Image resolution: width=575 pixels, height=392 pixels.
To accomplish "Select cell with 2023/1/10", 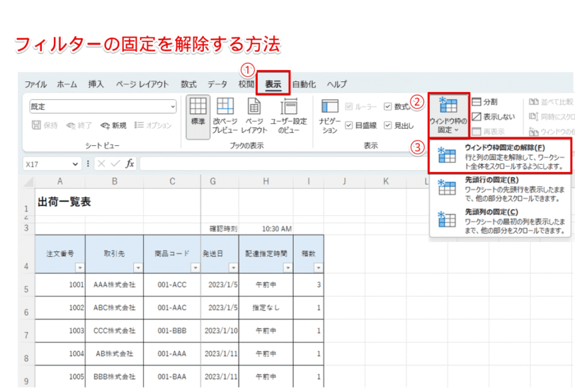I will click(x=220, y=330).
